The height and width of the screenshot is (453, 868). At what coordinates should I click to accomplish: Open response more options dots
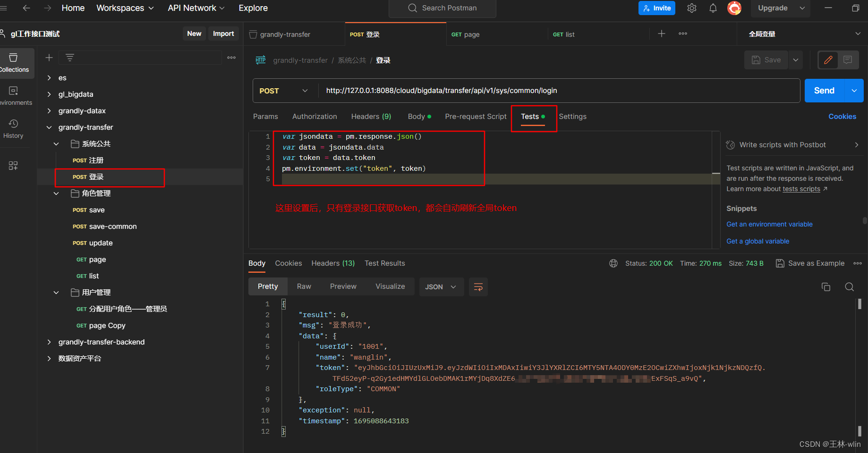click(x=858, y=263)
